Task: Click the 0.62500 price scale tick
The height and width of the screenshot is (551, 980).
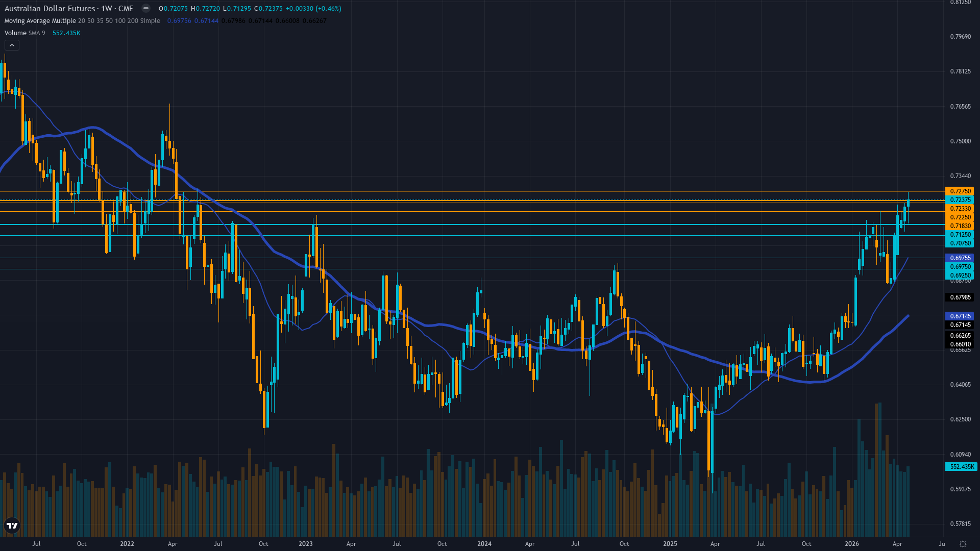Action: (x=960, y=419)
